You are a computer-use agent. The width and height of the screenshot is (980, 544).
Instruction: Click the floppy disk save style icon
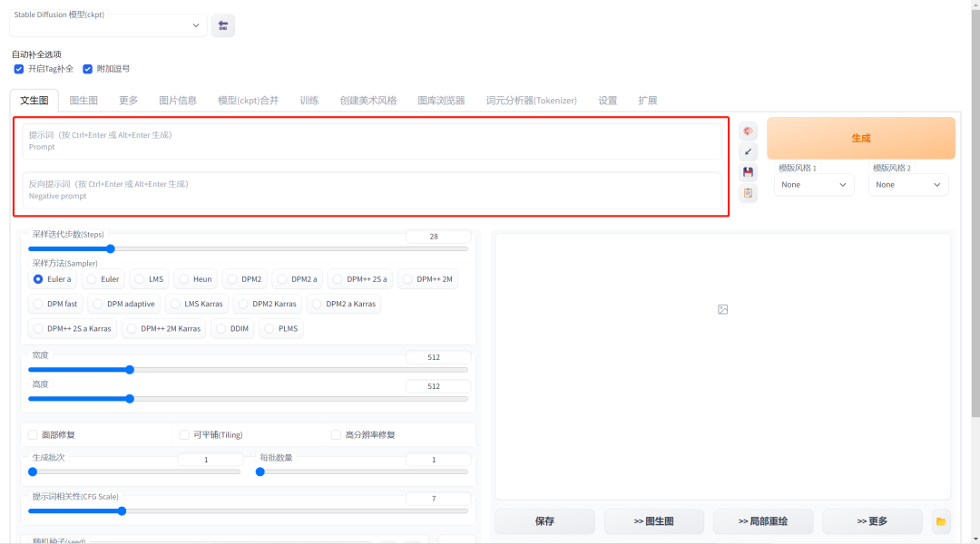coord(748,172)
